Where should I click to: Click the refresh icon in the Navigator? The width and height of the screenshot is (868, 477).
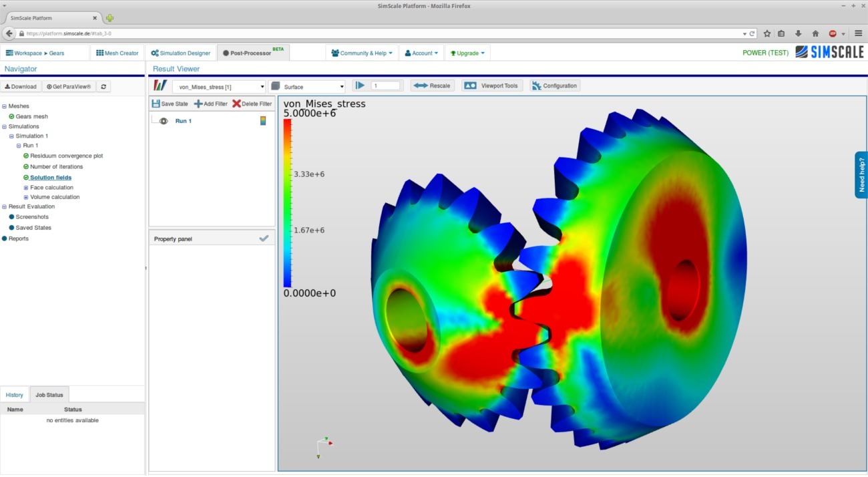click(x=103, y=86)
